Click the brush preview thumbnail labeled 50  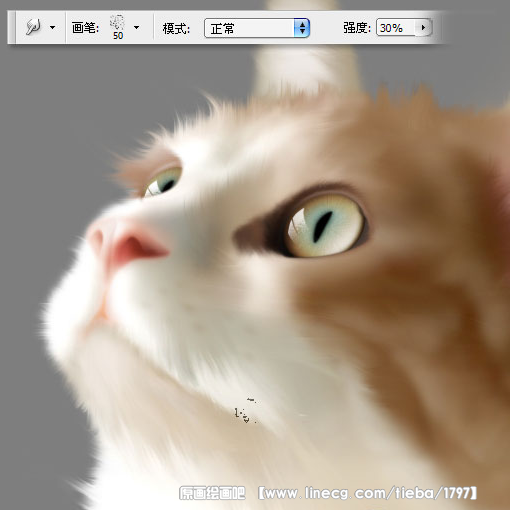point(117,27)
